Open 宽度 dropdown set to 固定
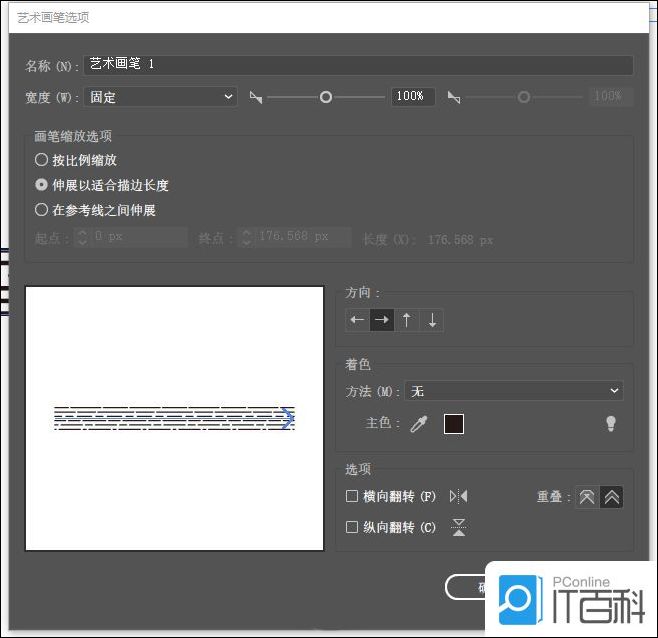The image size is (658, 638). tap(160, 97)
